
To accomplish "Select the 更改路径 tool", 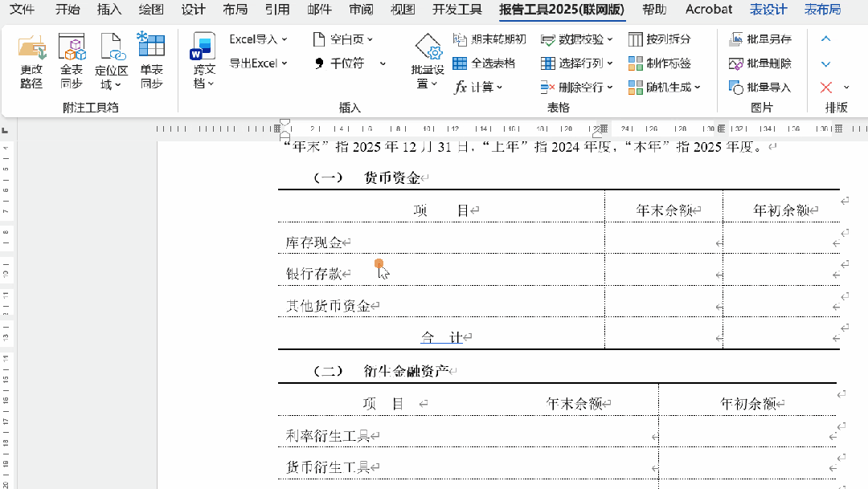I will [x=31, y=60].
